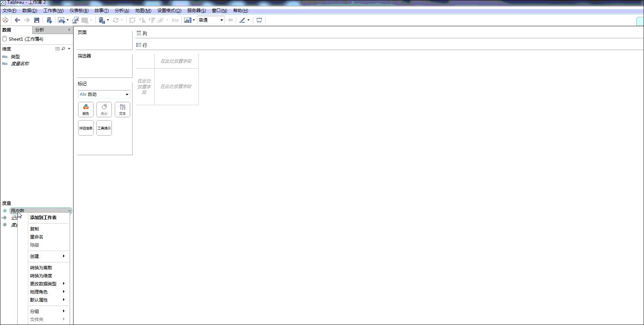Pause auto updates with the database icon

click(x=102, y=20)
